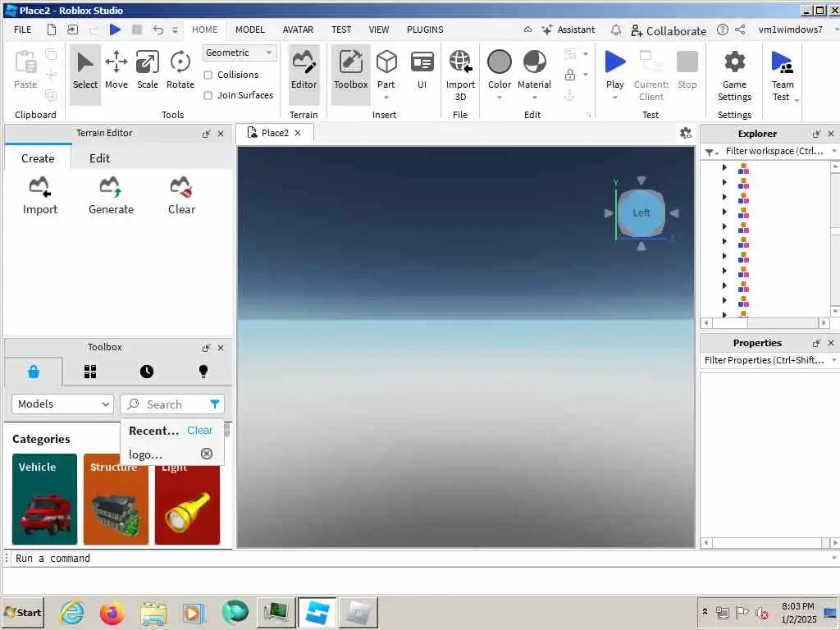
Task: Expand the first Explorer tree item
Action: click(x=724, y=167)
